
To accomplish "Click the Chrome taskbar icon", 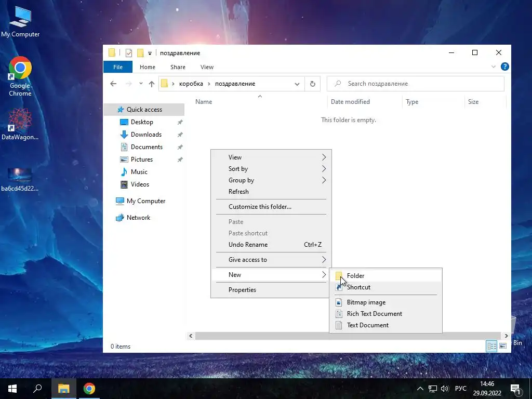I will [89, 389].
